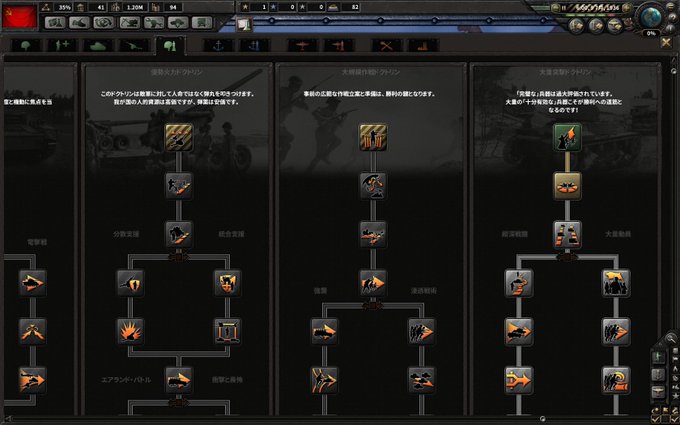
Task: Click the 35% value in the top bar
Action: coord(64,7)
